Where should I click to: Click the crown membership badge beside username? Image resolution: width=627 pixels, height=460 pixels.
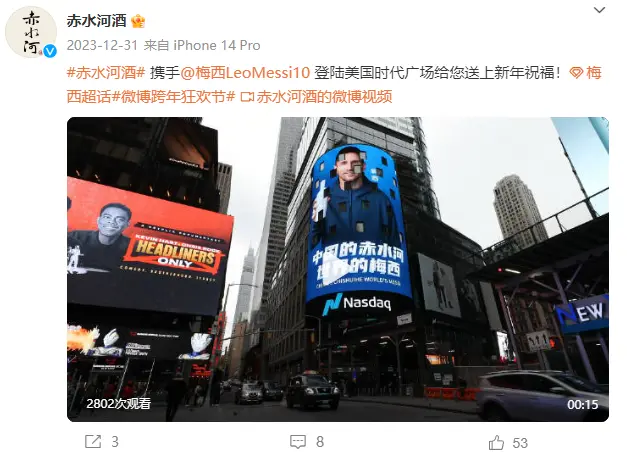point(138,21)
